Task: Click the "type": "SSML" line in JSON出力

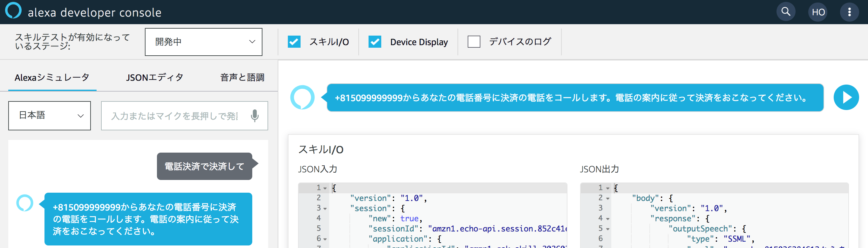Action: (721, 239)
